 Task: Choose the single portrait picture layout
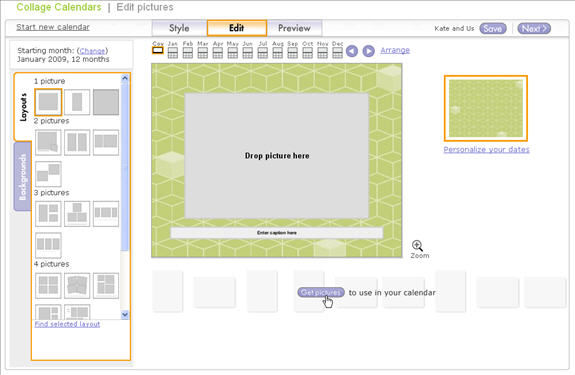(77, 102)
